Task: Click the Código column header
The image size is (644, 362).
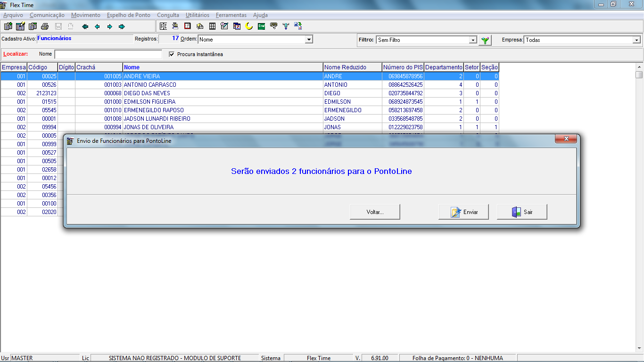Action: tap(42, 67)
